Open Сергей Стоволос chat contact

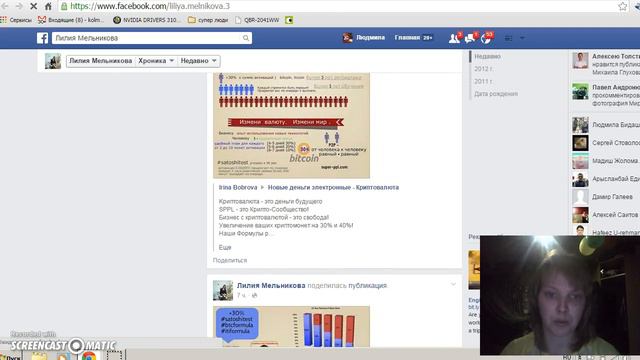coord(605,143)
